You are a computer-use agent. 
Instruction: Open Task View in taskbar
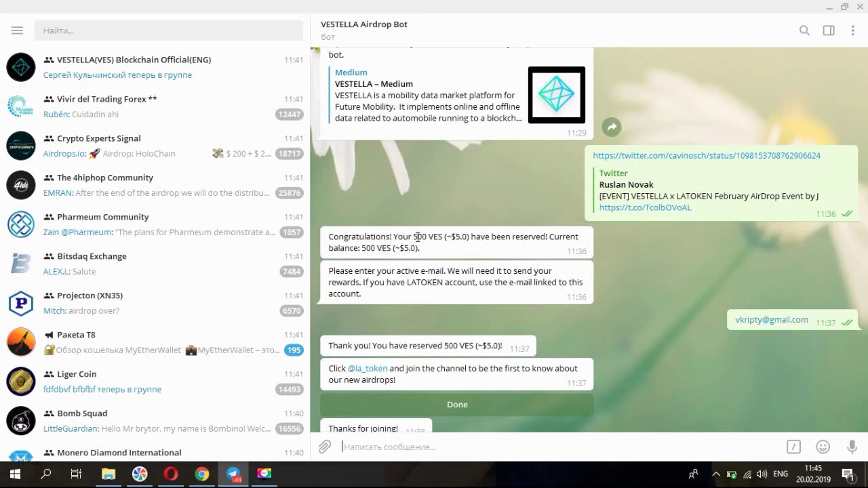coord(76,474)
